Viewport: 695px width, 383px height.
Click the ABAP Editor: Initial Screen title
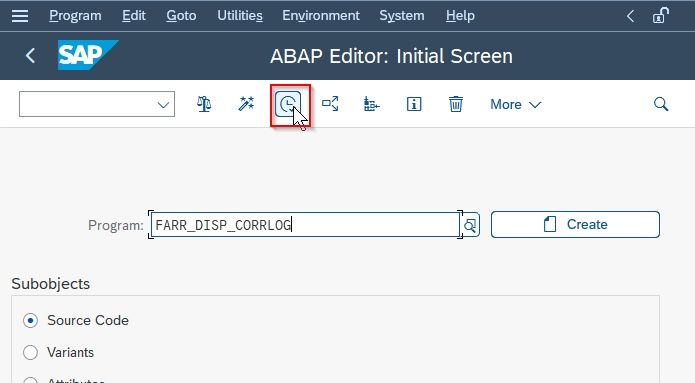391,56
